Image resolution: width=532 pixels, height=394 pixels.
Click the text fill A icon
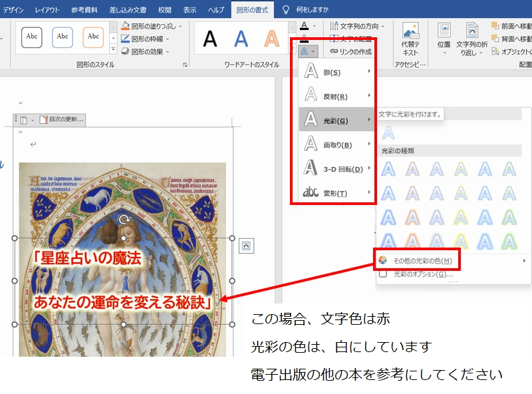click(305, 26)
